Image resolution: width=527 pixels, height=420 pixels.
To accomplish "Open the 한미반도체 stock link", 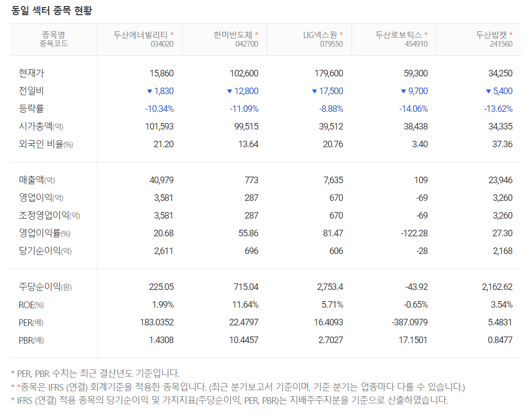I will click(233, 35).
